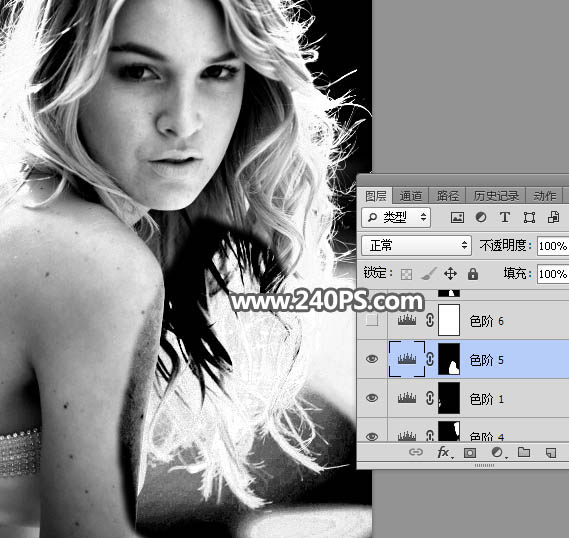This screenshot has width=569, height=538.
Task: Click the 不透明度 label
Action: (505, 246)
